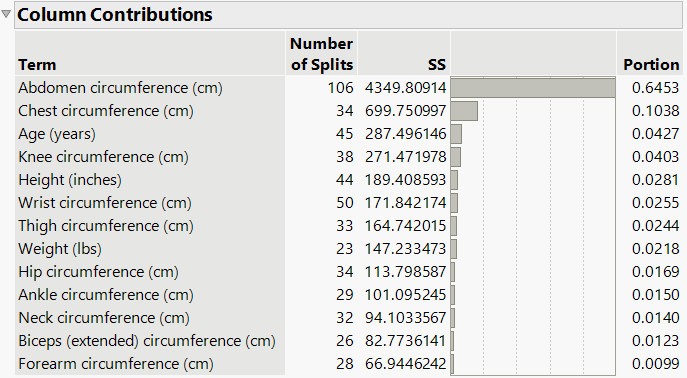Select the Forearm circumference (cm) term

[116, 364]
